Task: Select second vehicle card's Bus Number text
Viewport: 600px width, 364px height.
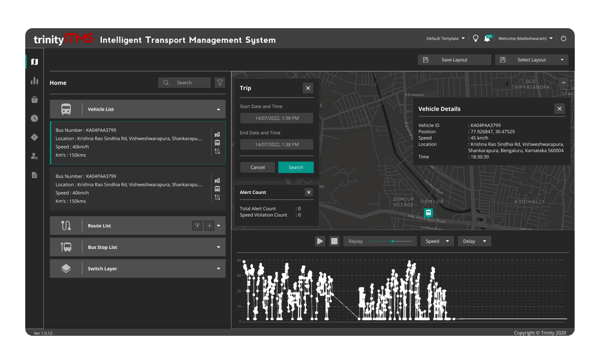Action: (86, 176)
